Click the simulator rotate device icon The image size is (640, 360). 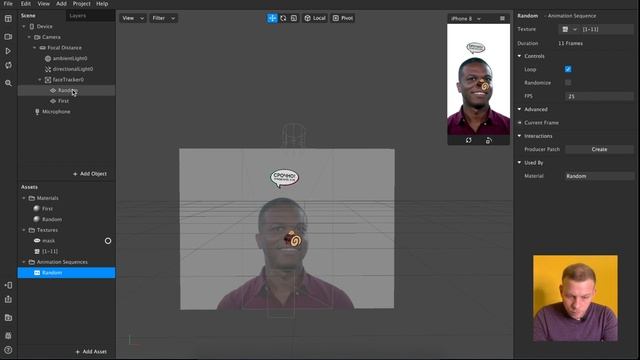click(489, 140)
